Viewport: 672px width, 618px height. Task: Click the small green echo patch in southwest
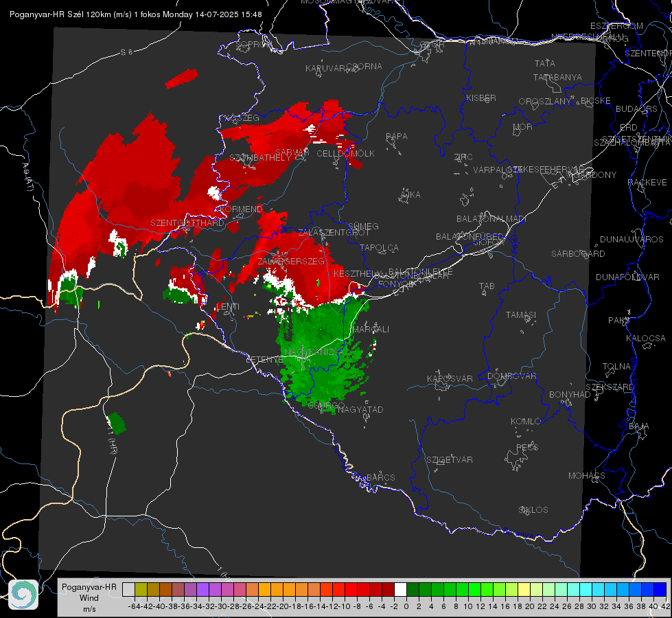(x=116, y=423)
